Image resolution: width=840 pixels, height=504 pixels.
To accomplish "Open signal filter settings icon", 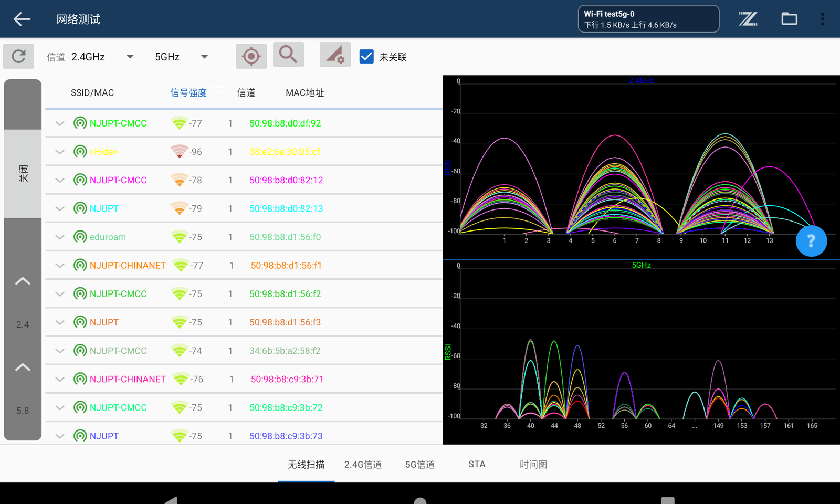I will pyautogui.click(x=335, y=55).
